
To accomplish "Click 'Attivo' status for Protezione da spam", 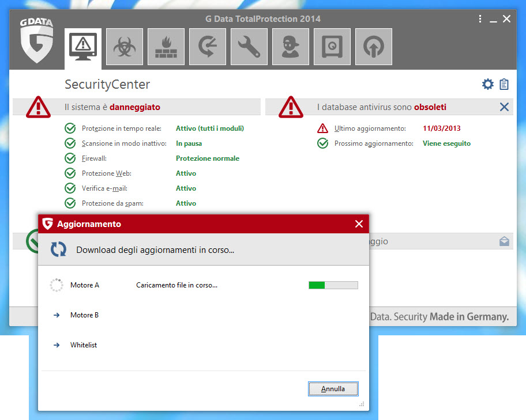I will (x=186, y=203).
